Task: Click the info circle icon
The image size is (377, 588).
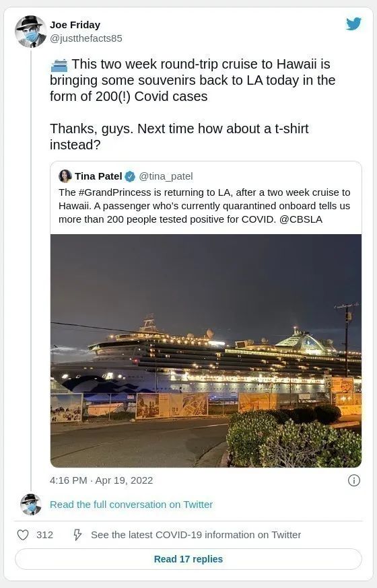Action: pyautogui.click(x=353, y=480)
